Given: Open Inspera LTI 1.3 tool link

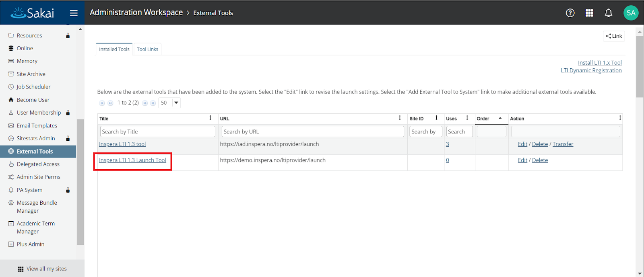Looking at the screenshot, I should [x=122, y=144].
